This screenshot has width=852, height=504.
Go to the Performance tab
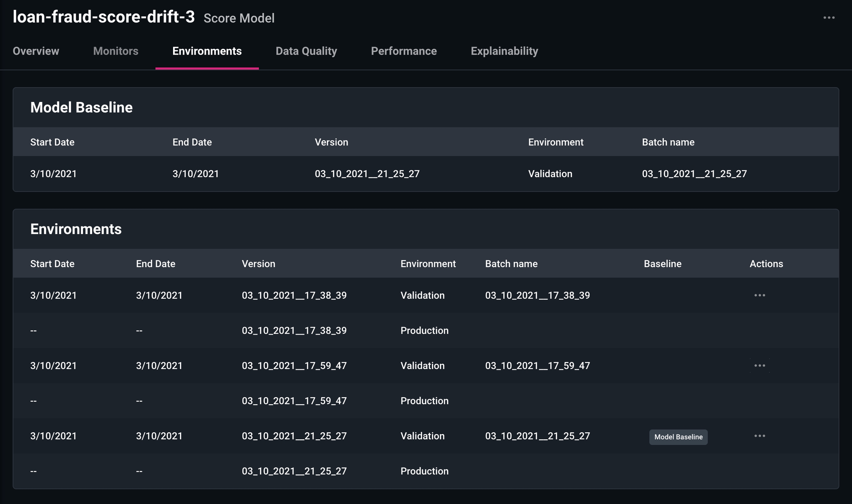click(404, 51)
